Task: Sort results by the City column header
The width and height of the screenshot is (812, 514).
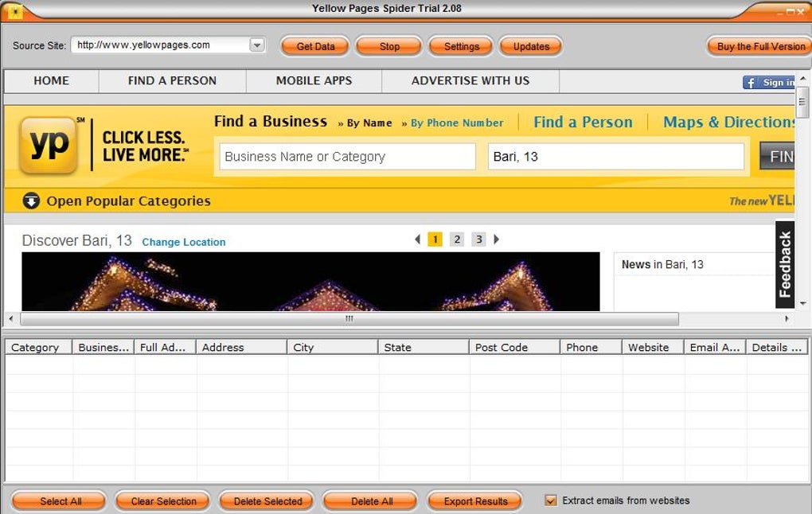Action: click(332, 348)
